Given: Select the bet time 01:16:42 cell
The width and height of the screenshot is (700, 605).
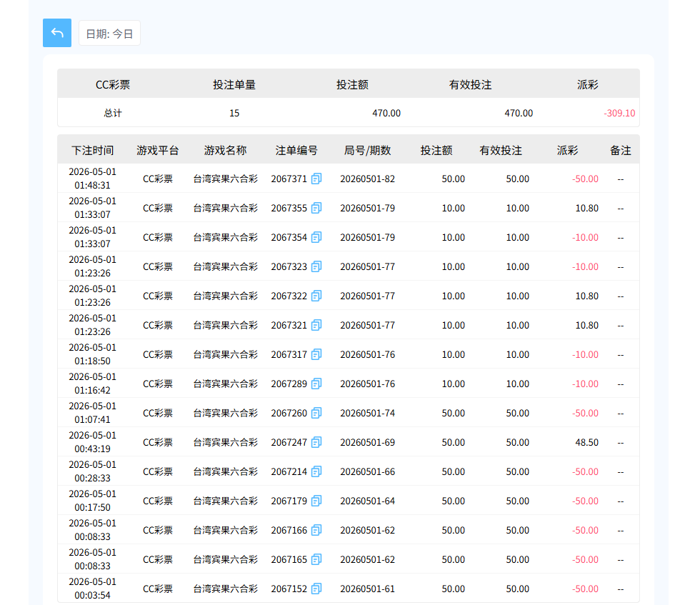Looking at the screenshot, I should 92,384.
